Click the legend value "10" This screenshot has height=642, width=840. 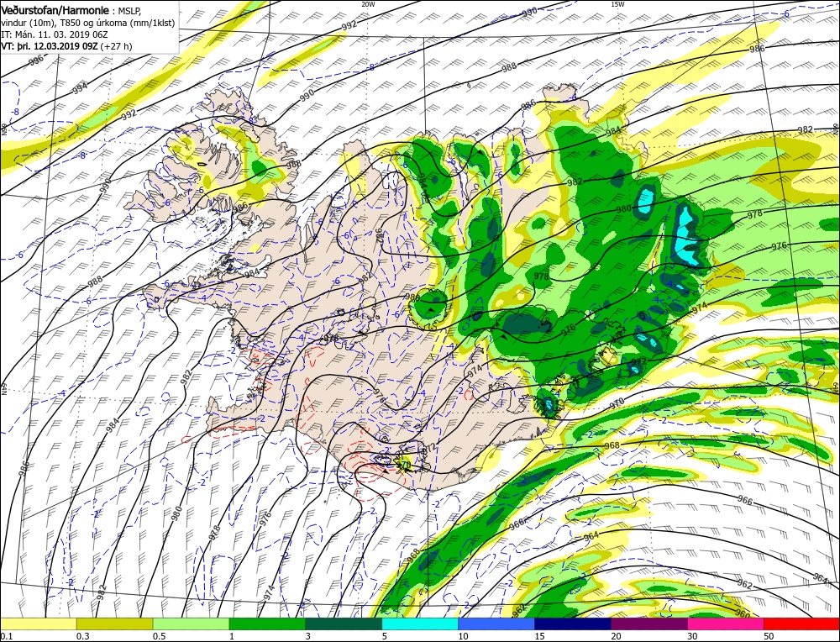point(464,635)
